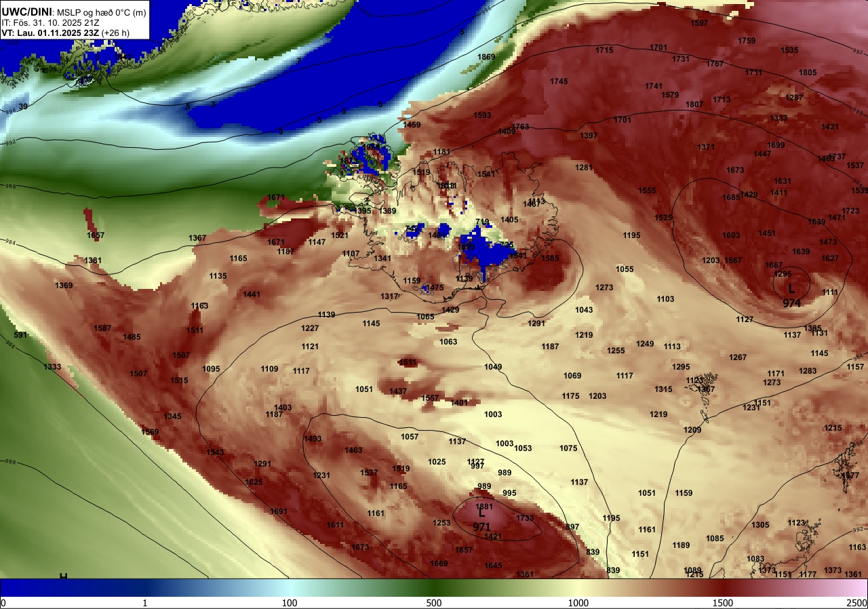Click the 1745 height value

(559, 81)
